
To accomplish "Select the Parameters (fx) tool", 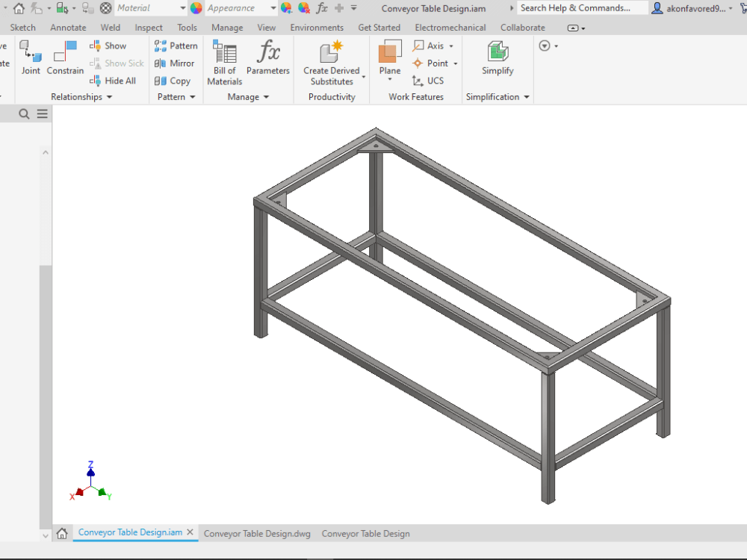I will [x=268, y=60].
